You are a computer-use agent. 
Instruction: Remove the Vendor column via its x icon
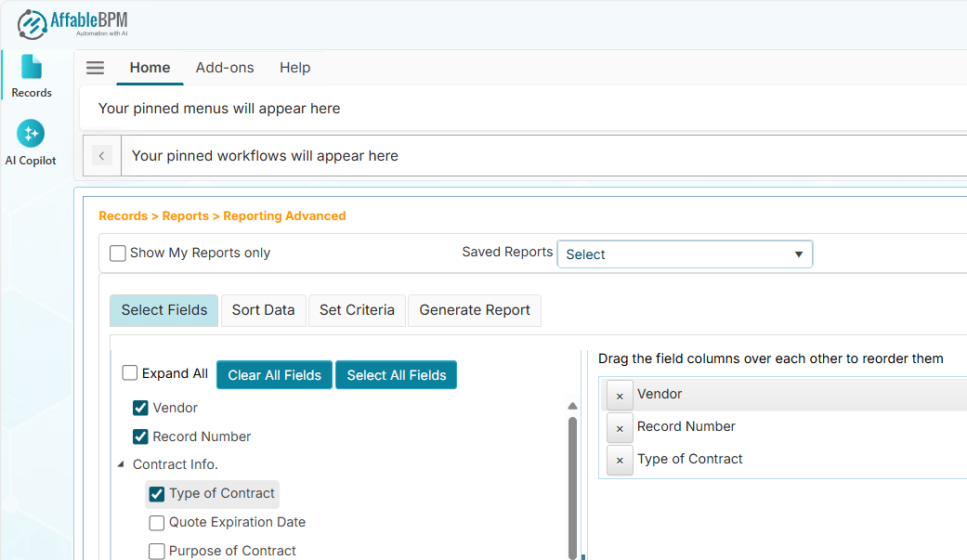pyautogui.click(x=619, y=395)
